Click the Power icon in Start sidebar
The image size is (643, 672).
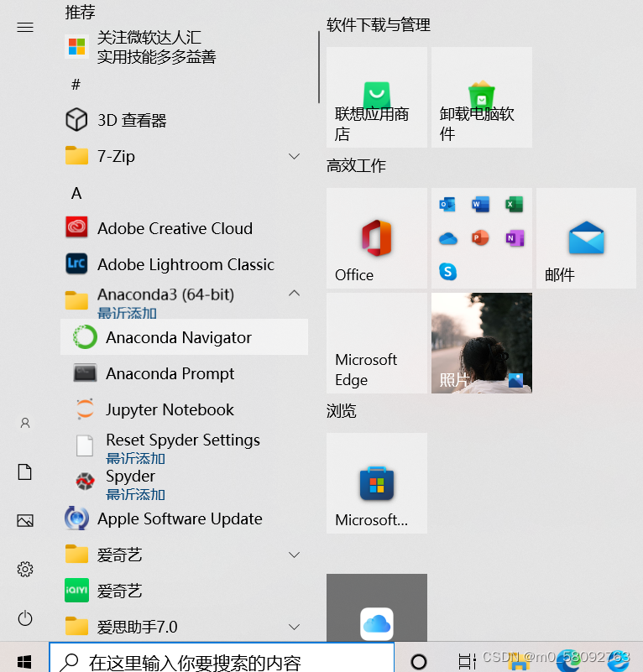tap(25, 618)
